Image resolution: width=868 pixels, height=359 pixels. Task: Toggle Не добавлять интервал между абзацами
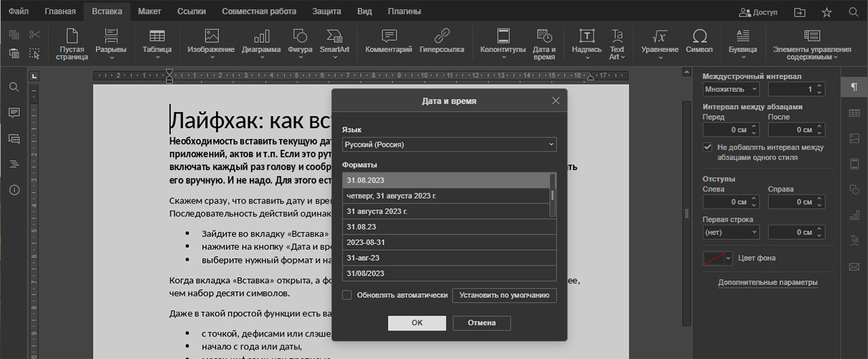708,147
